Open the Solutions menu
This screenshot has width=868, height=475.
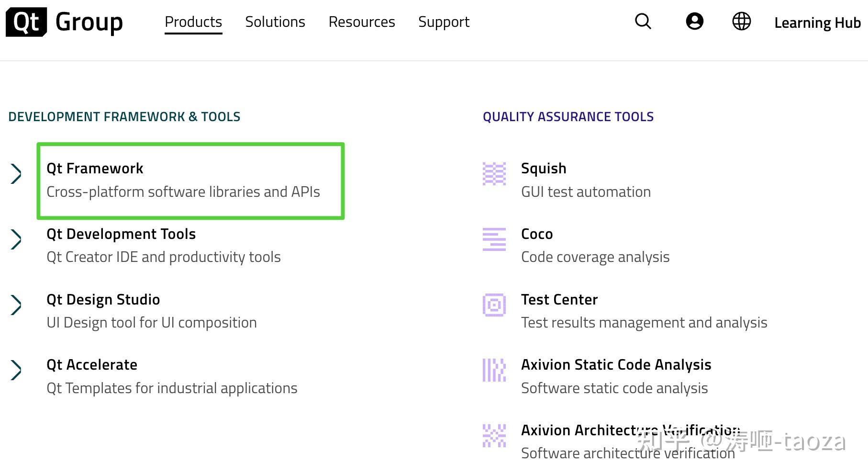click(275, 22)
